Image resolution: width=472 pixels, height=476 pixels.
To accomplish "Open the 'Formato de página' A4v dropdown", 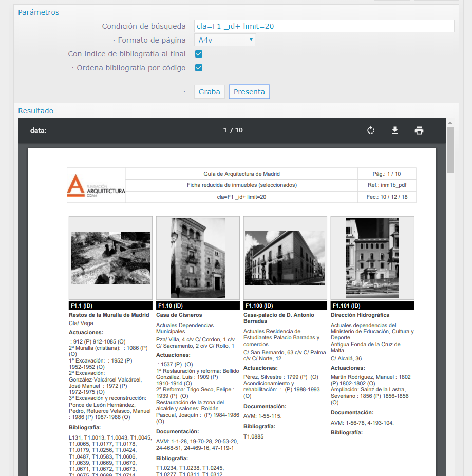I will (x=225, y=40).
